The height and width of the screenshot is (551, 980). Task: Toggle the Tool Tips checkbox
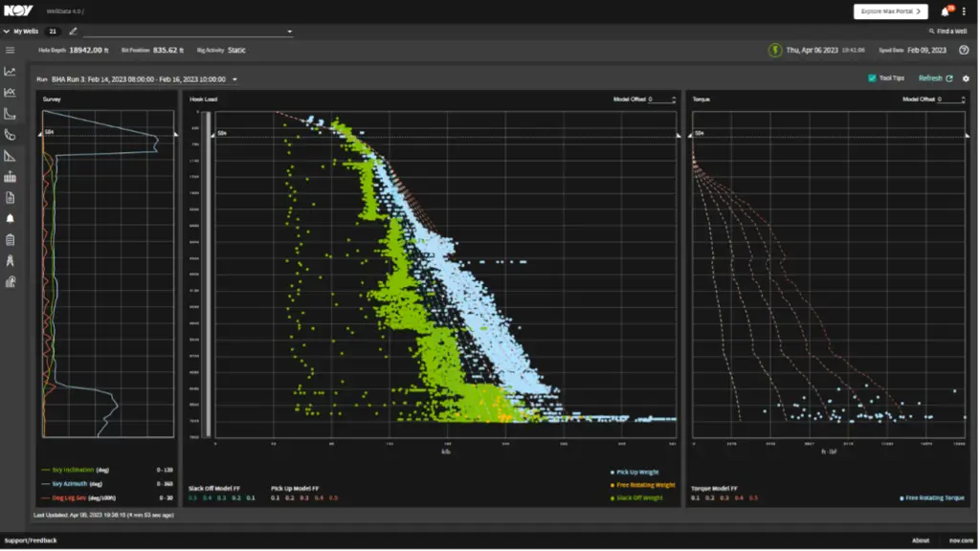(873, 78)
